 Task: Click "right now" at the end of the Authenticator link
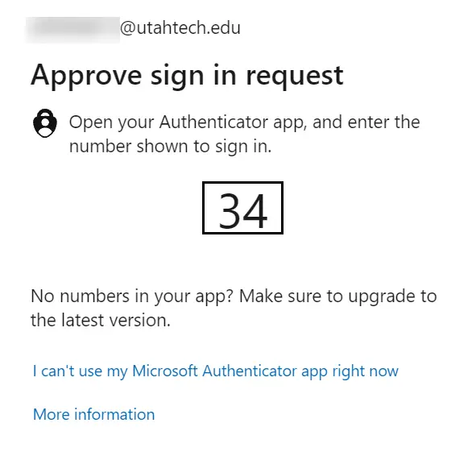point(365,371)
